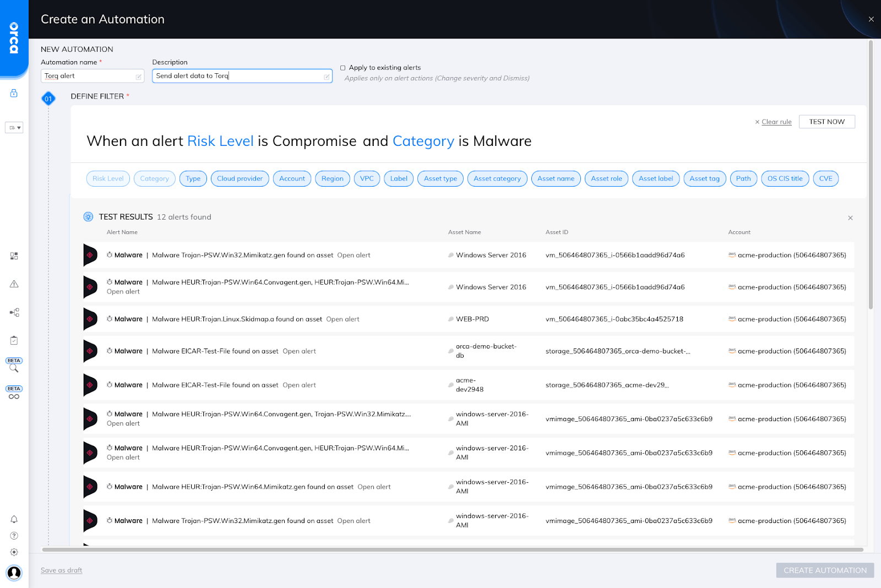This screenshot has height=588, width=881.
Task: Open the alerts warning triangle icon in sidebar
Action: (x=14, y=284)
